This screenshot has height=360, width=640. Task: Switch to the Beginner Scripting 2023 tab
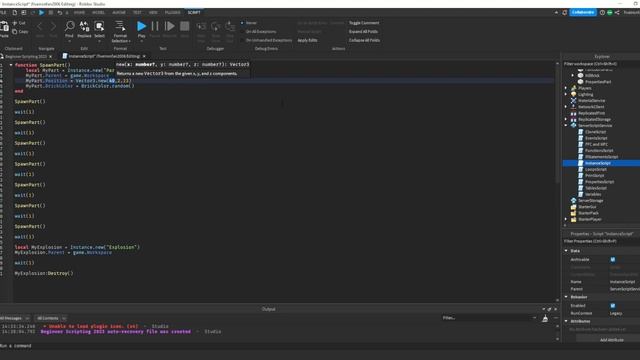click(26, 56)
